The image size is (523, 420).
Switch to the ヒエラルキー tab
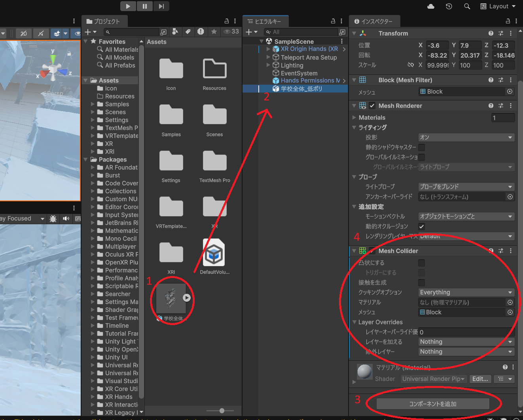tap(265, 21)
